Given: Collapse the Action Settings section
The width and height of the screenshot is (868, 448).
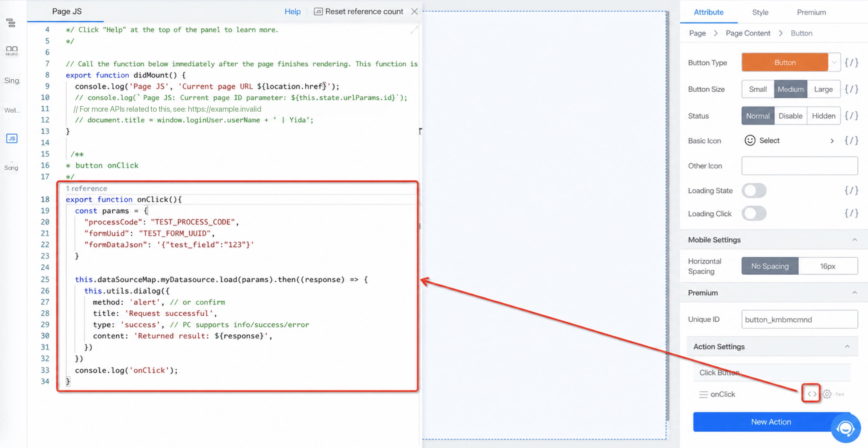Looking at the screenshot, I should click(847, 347).
